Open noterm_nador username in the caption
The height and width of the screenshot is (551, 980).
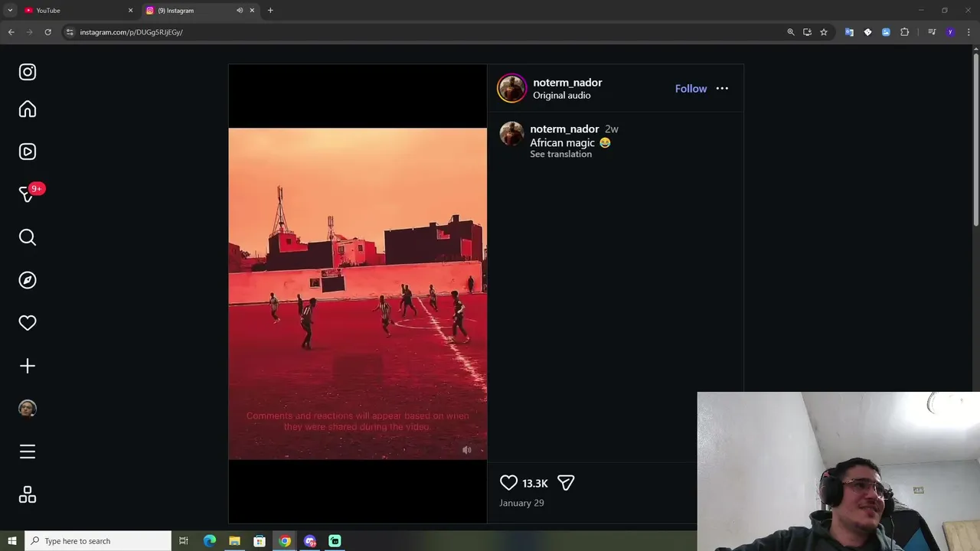pyautogui.click(x=564, y=129)
